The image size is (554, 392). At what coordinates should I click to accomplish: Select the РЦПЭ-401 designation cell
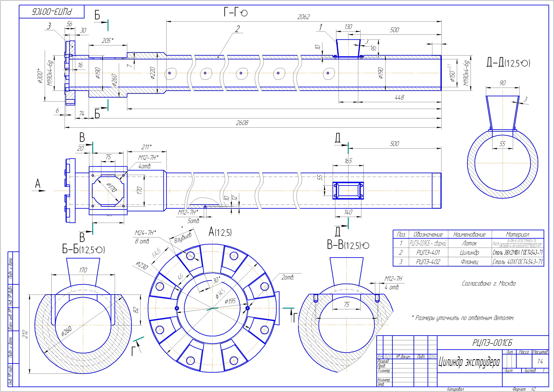[428, 253]
